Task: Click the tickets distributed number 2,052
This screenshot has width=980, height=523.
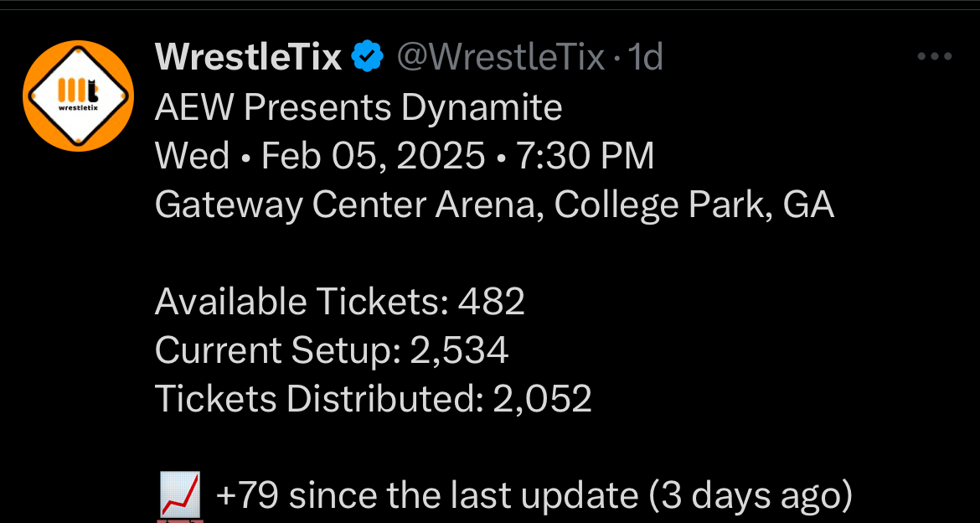Action: coord(543,399)
